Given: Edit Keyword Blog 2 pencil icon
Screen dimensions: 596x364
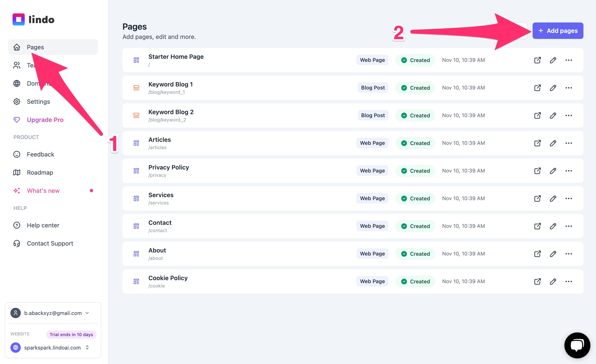Looking at the screenshot, I should (x=553, y=115).
